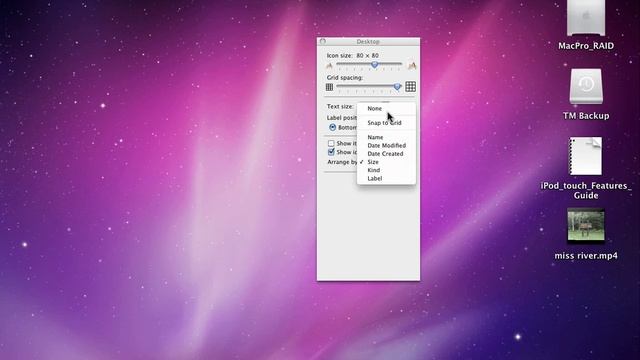Screen dimensions: 640x360
Task: Adjust the Icon size slider handle
Action: point(374,64)
